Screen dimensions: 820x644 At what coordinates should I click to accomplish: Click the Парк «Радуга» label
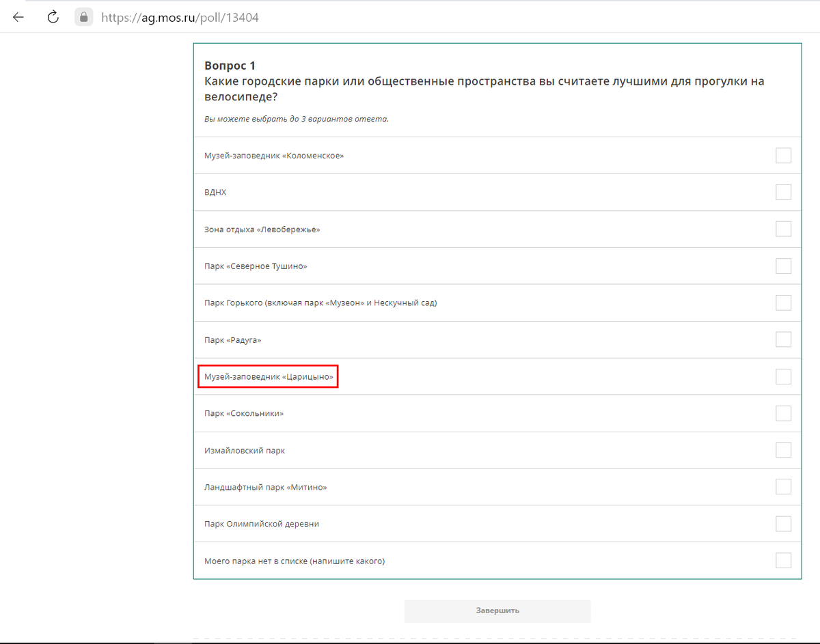click(232, 340)
